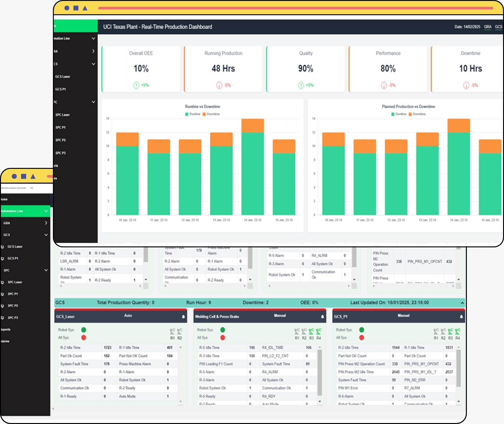
Task: Collapse the GCS summary bar section
Action: click(462, 303)
